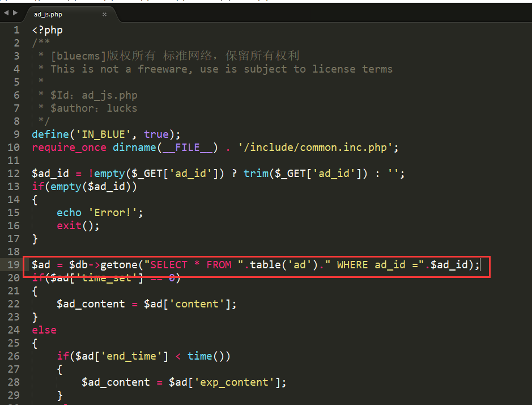Click table('ad') in line 19

[284, 265]
